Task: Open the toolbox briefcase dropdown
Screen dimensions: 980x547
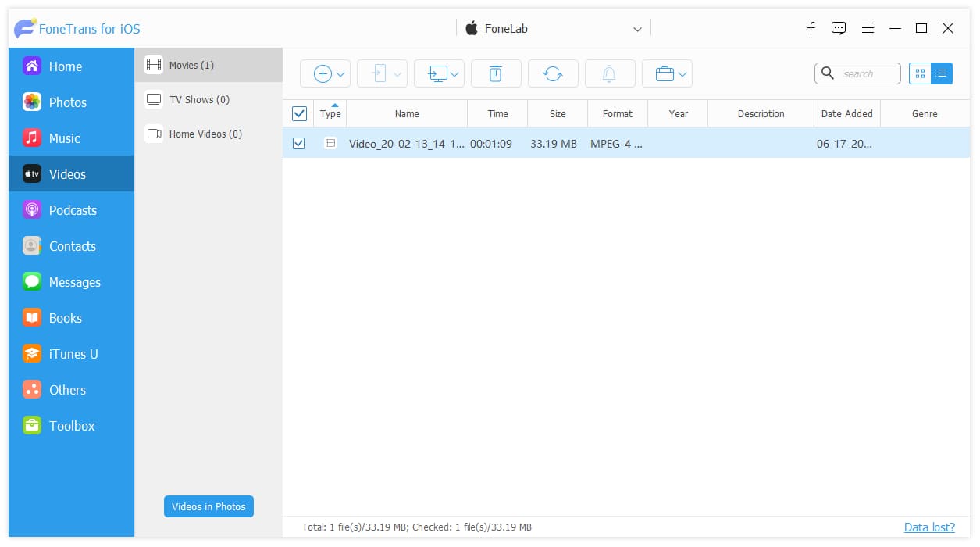Action: pyautogui.click(x=667, y=73)
